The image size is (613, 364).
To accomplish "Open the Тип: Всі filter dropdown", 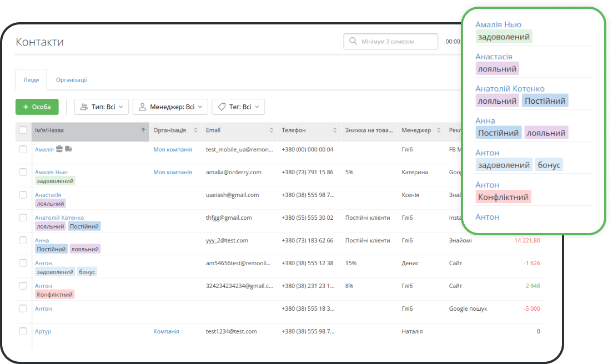I will (102, 107).
